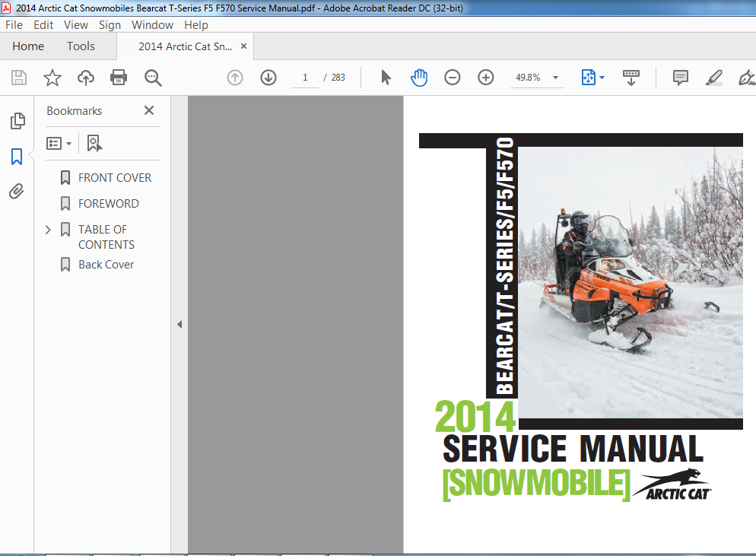Screen dimensions: 756x556
Task: Select the highlight text pen tool
Action: point(713,78)
